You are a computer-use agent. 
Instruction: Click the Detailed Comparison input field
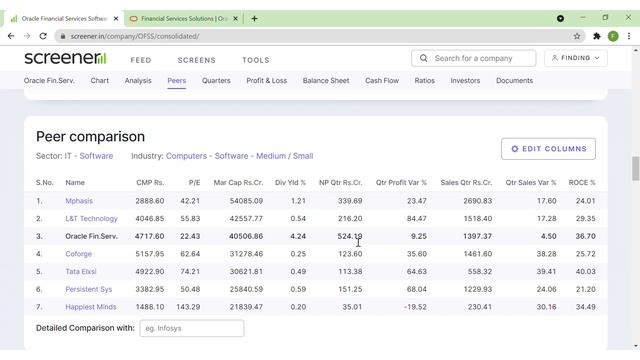click(x=192, y=328)
